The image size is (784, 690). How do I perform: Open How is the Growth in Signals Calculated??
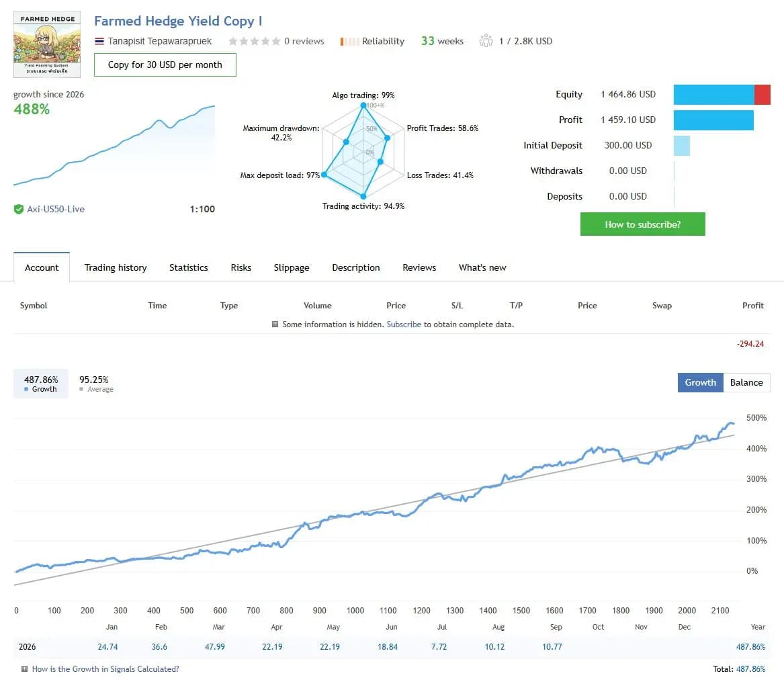105,669
